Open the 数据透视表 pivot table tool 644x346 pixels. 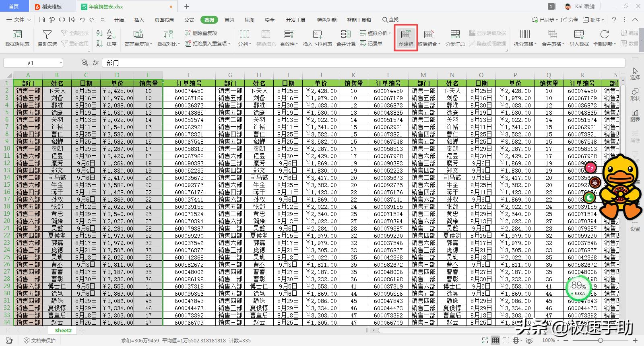pyautogui.click(x=17, y=38)
